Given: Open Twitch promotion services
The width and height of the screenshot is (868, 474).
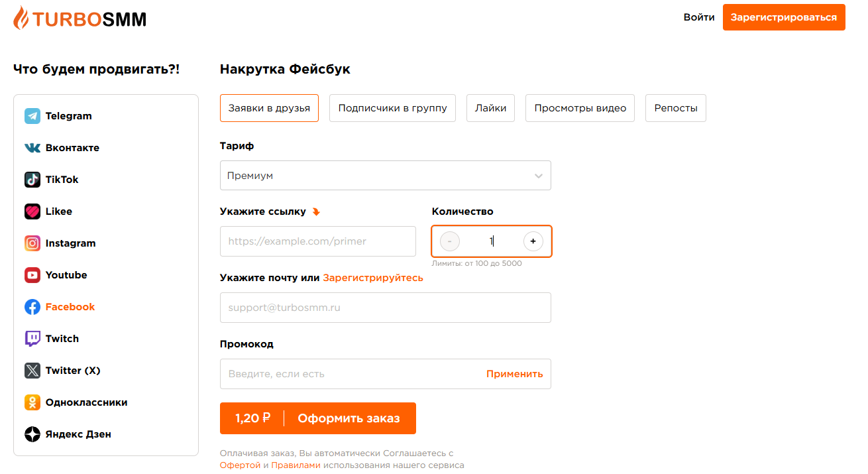Looking at the screenshot, I should point(62,339).
